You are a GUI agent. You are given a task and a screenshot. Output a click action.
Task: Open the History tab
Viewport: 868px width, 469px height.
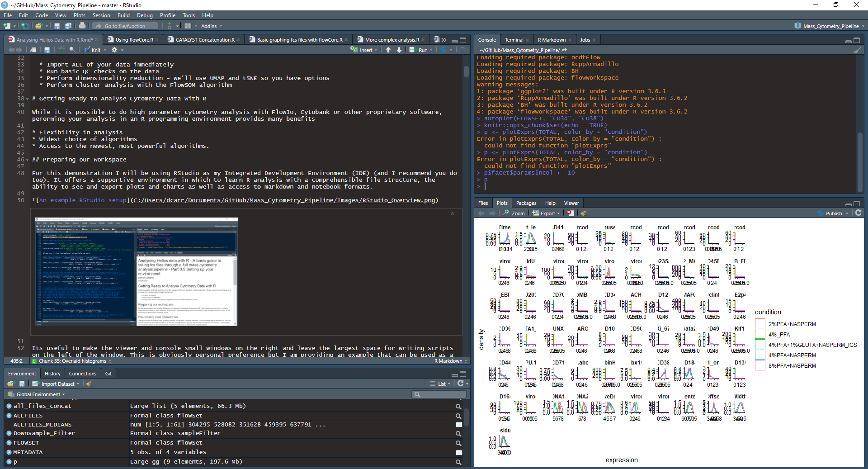click(52, 374)
